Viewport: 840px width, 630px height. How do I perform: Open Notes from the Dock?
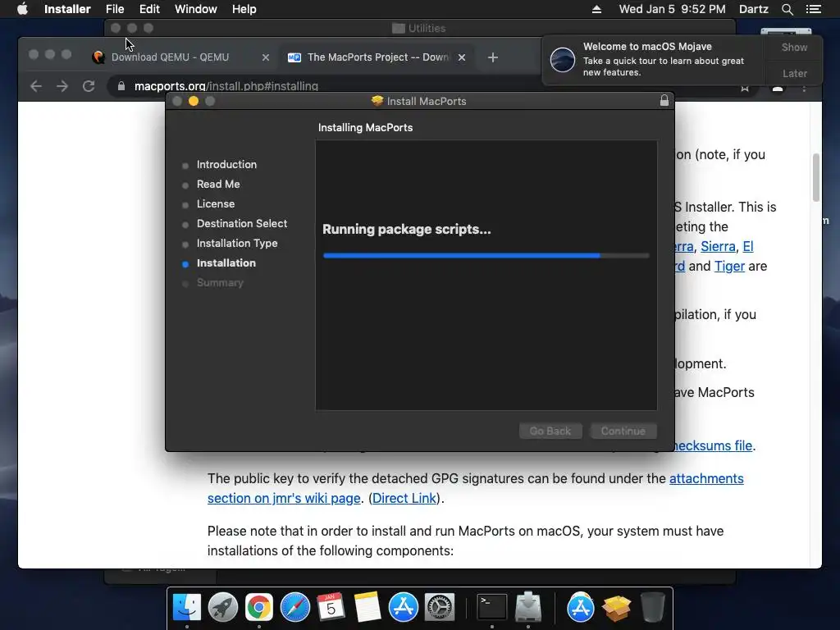pyautogui.click(x=367, y=608)
